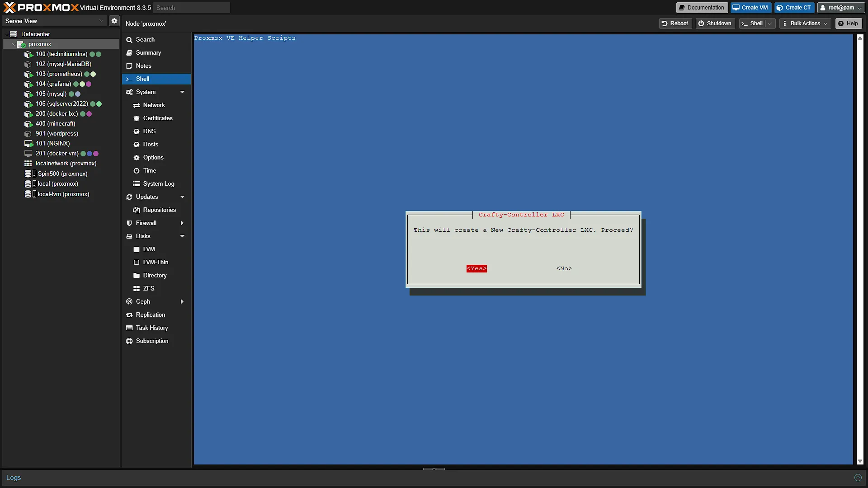
Task: Open node Search panel
Action: (156, 40)
